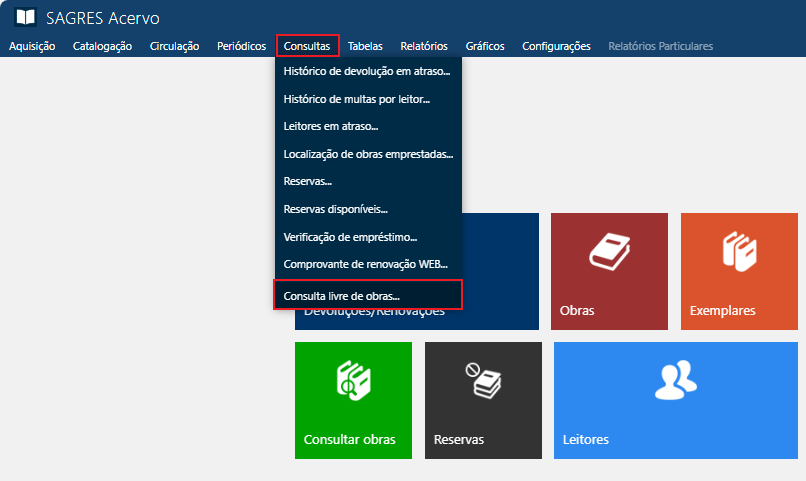Choose Histórico de multas por leitor

(x=356, y=99)
